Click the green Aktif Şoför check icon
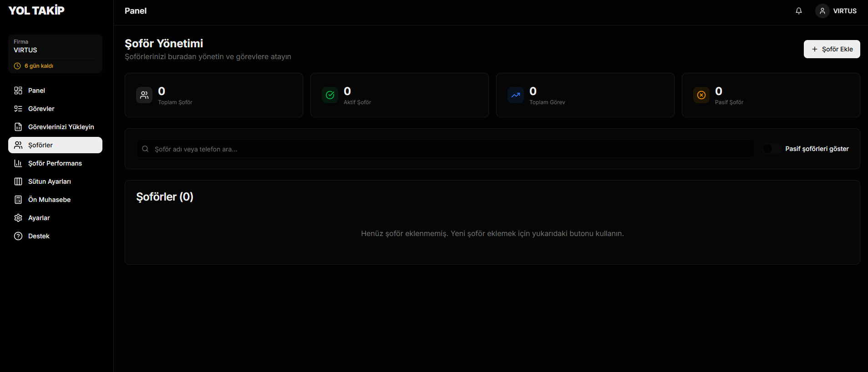Image resolution: width=868 pixels, height=372 pixels. (330, 95)
